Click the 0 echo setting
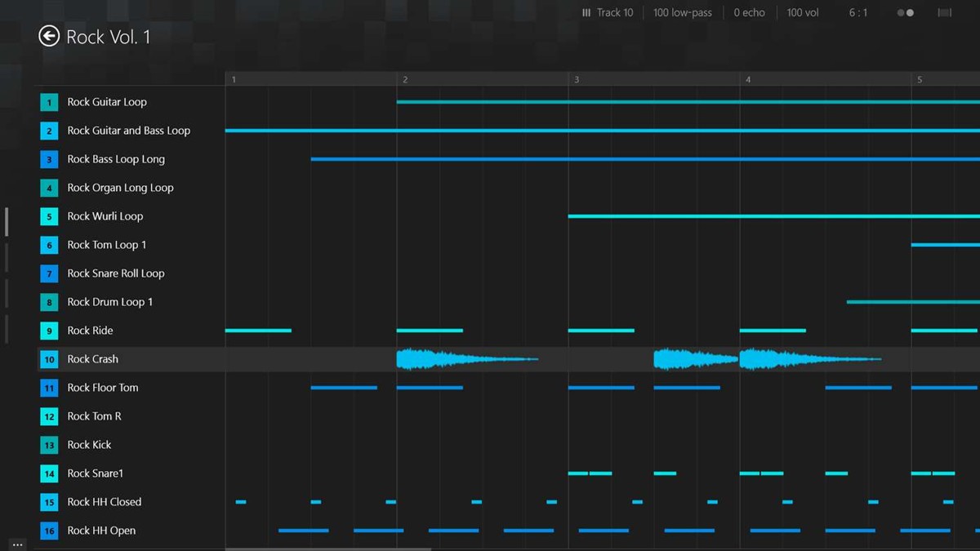Screen dimensions: 980x551 click(x=749, y=13)
